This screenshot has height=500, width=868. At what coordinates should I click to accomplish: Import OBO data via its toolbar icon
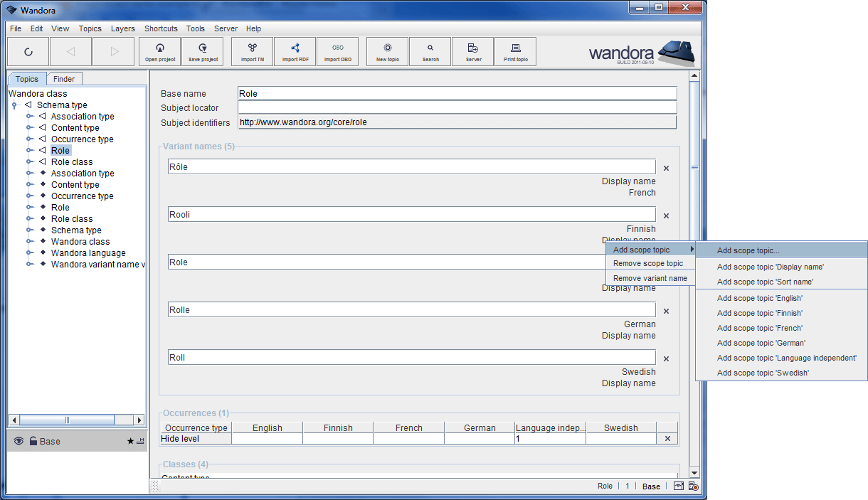[x=338, y=51]
